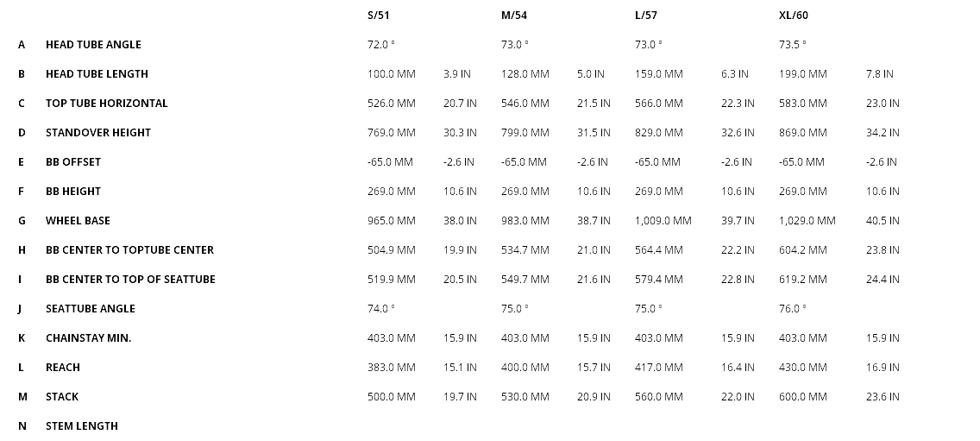Click the S/51 size column header
This screenshot has width=980, height=441.
coord(380,16)
